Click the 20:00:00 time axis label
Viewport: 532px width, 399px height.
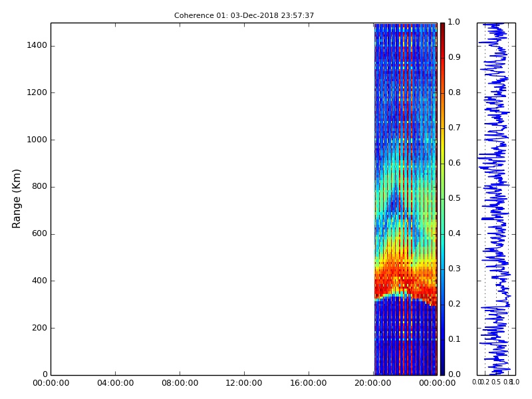[x=373, y=383]
